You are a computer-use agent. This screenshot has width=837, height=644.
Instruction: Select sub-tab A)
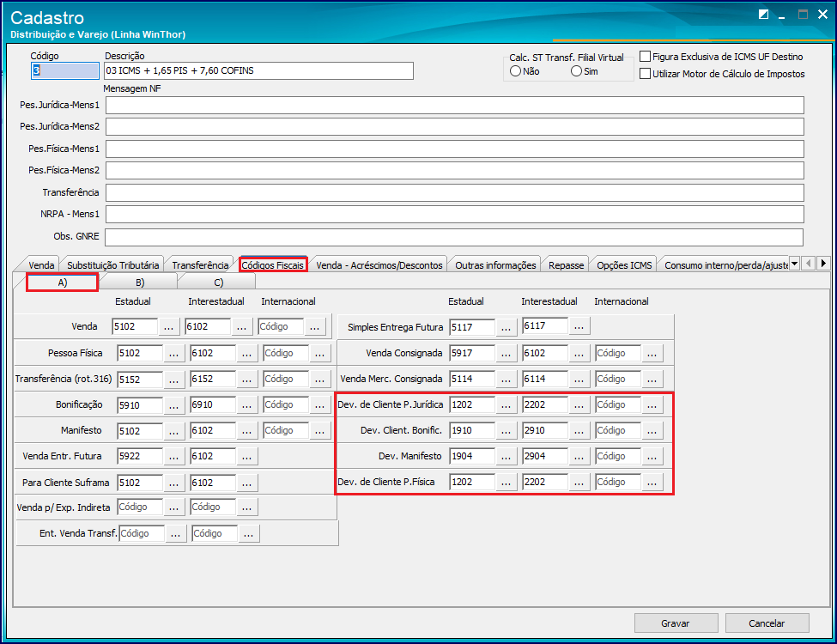(x=63, y=282)
